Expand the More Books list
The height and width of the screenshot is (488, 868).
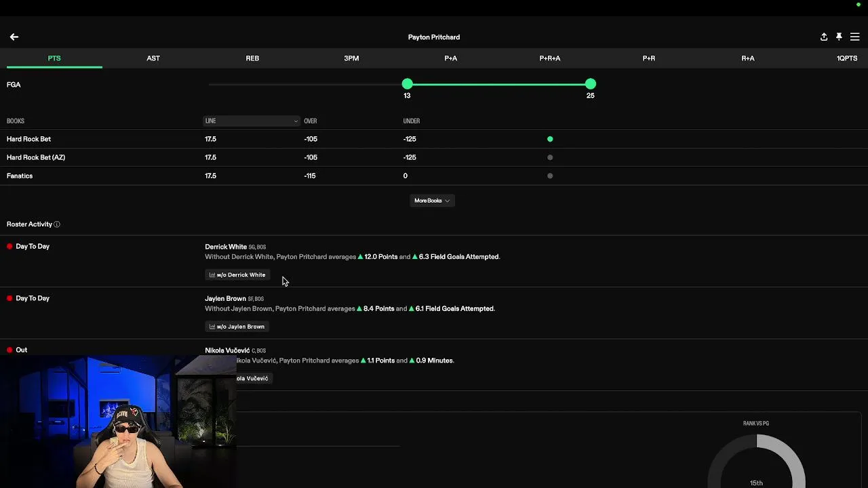[432, 201]
